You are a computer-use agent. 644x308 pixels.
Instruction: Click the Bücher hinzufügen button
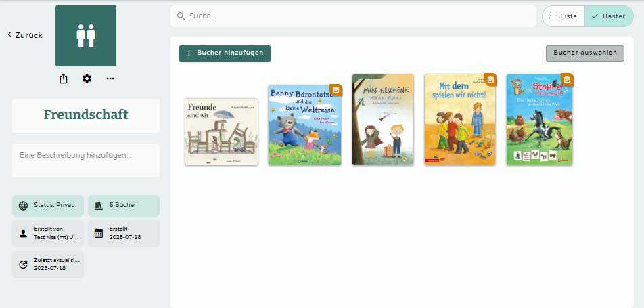coord(225,53)
